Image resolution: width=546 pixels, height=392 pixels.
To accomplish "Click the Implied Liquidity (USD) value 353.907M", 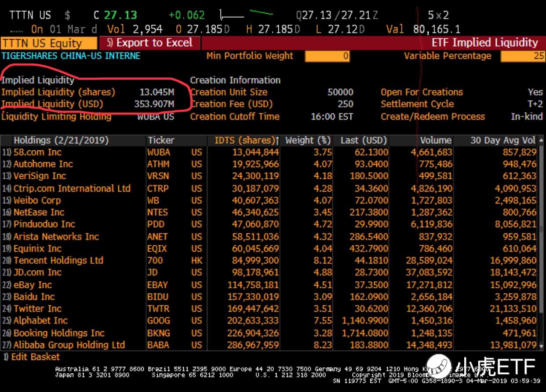I will tap(154, 104).
